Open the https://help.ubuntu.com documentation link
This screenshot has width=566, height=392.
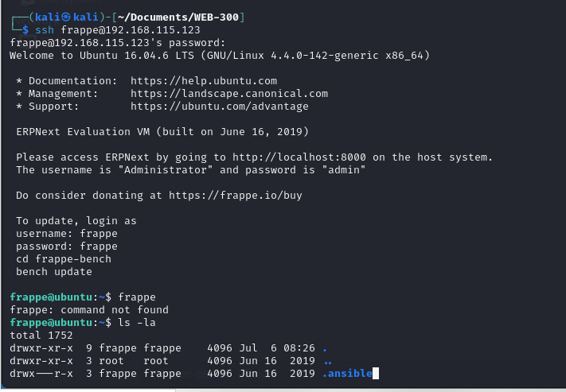pyautogui.click(x=204, y=81)
